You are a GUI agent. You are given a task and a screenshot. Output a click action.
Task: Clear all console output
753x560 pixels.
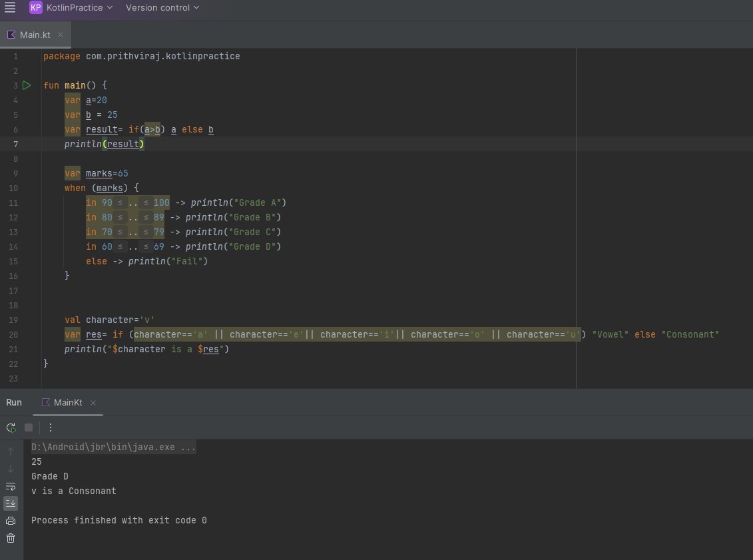tap(11, 538)
